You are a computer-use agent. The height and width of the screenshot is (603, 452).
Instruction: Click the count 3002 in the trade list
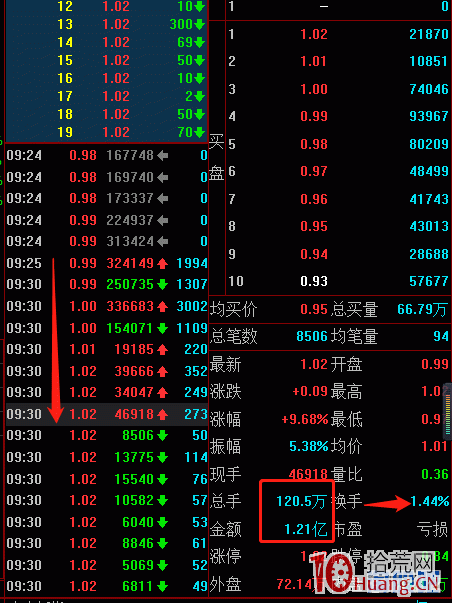click(x=192, y=306)
